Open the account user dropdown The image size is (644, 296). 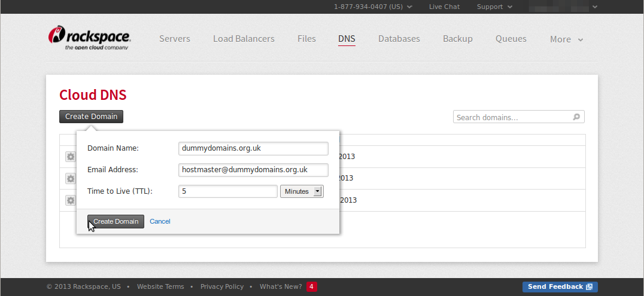(563, 7)
